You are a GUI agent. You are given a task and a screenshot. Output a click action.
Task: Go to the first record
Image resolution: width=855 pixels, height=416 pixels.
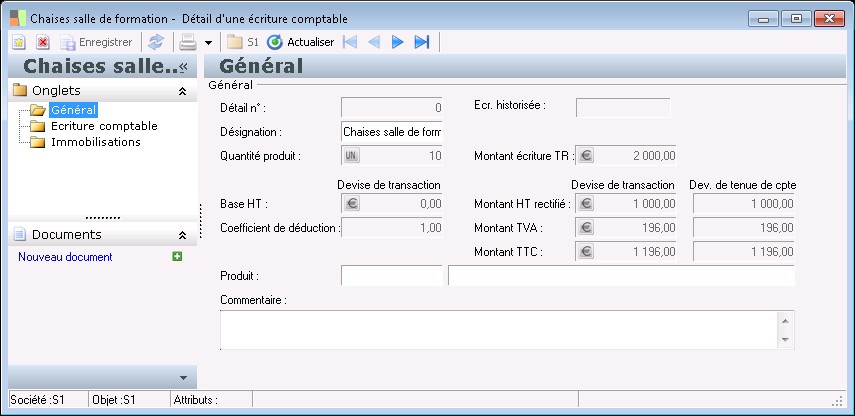tap(350, 42)
